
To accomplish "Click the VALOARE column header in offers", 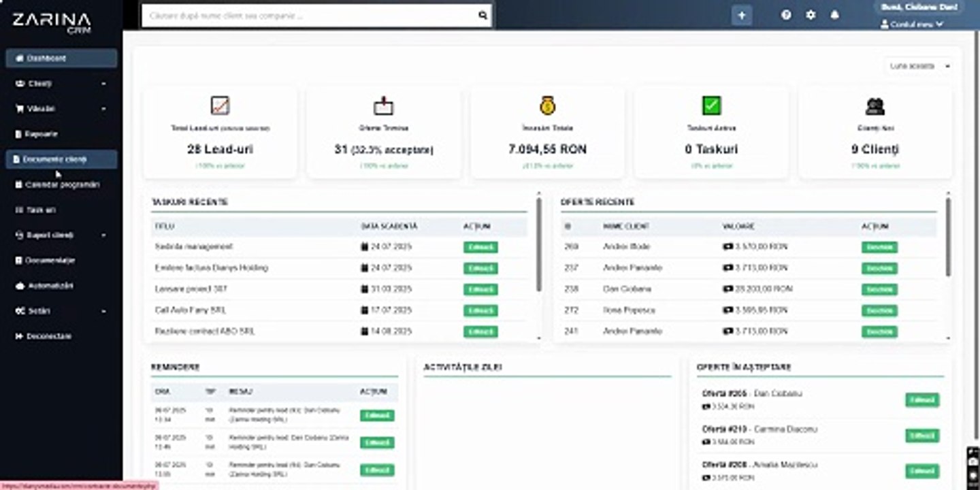I will [x=738, y=226].
